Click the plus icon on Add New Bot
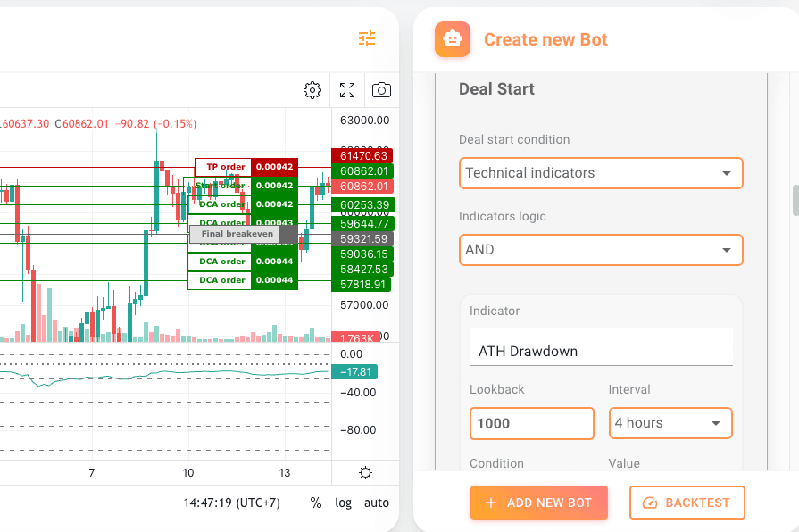 [x=491, y=503]
